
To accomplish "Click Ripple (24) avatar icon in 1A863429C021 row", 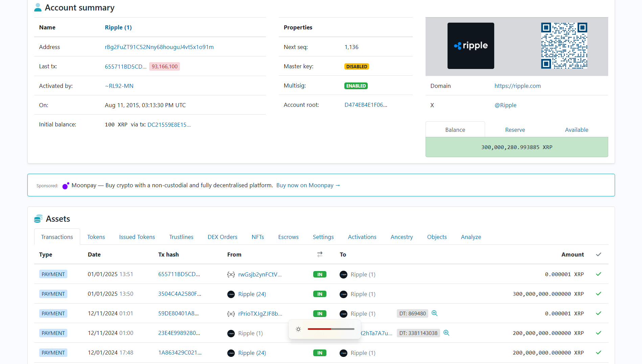I will (231, 353).
